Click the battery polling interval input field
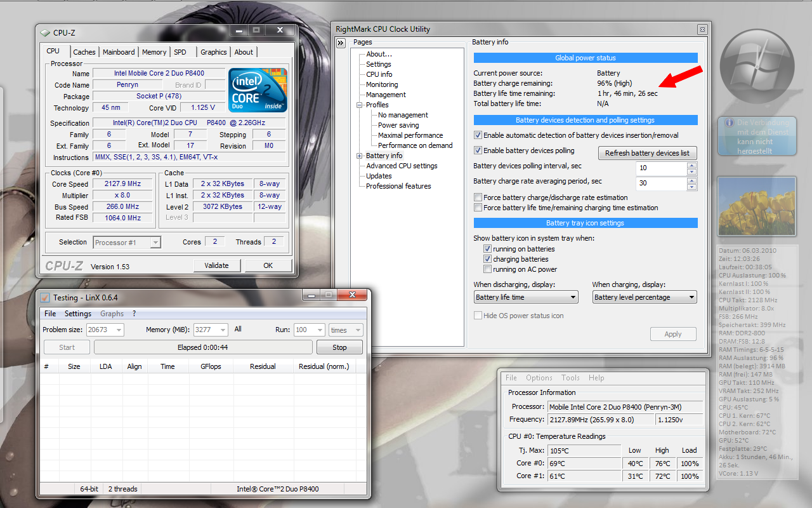Viewport: 812px width, 508px height. [662, 168]
